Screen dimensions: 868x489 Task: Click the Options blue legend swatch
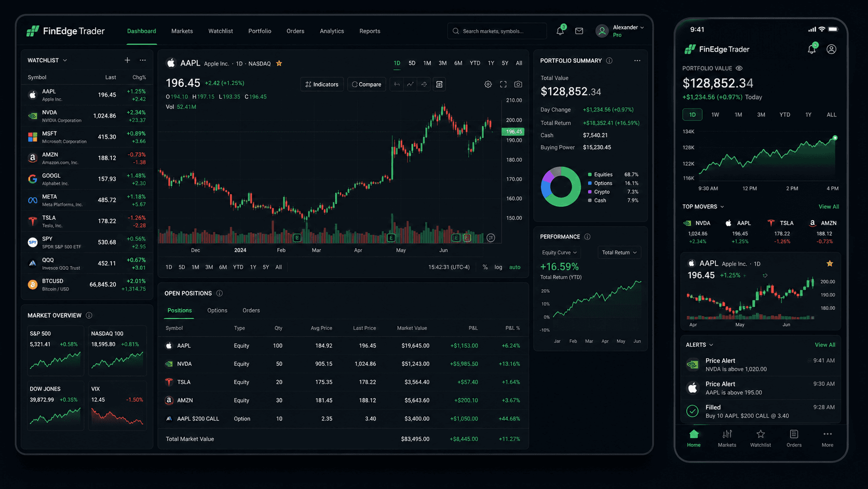point(590,183)
